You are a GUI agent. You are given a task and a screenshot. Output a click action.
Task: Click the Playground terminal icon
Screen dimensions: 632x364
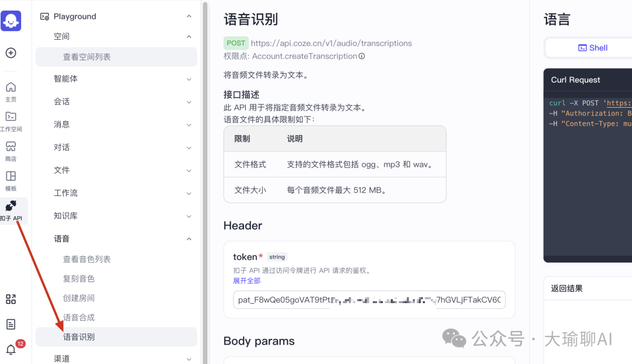coord(44,16)
